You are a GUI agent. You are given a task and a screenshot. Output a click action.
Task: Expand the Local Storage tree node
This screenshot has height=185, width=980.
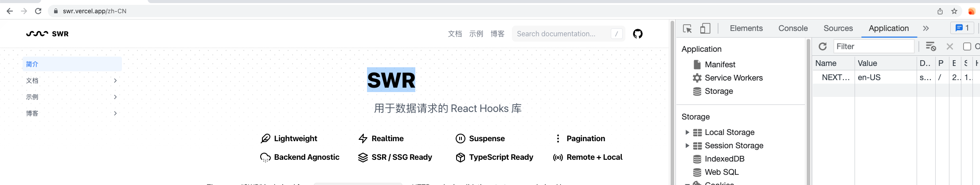687,132
